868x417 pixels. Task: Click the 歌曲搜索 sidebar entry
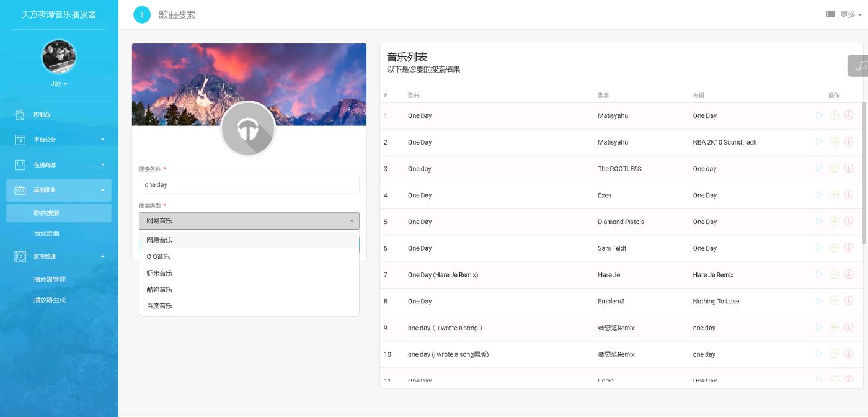coord(59,213)
